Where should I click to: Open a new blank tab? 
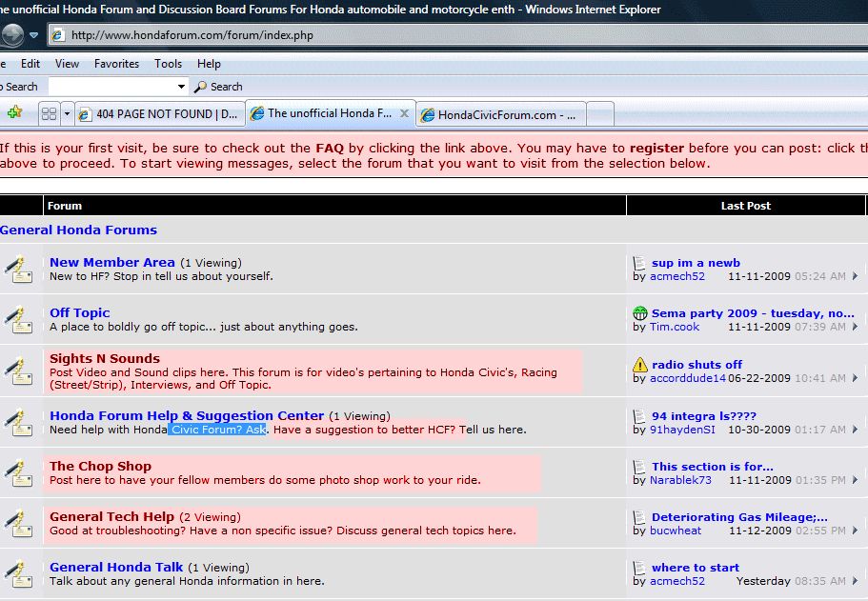600,114
